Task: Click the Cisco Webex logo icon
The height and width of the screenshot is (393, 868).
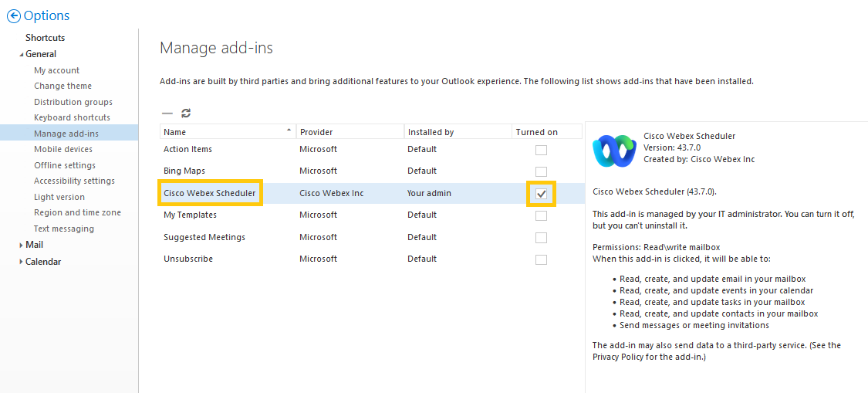Action: click(x=613, y=151)
